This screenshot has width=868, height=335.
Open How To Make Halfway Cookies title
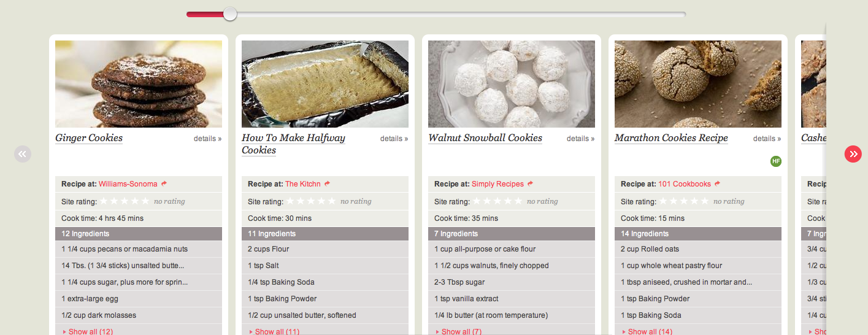coord(293,144)
